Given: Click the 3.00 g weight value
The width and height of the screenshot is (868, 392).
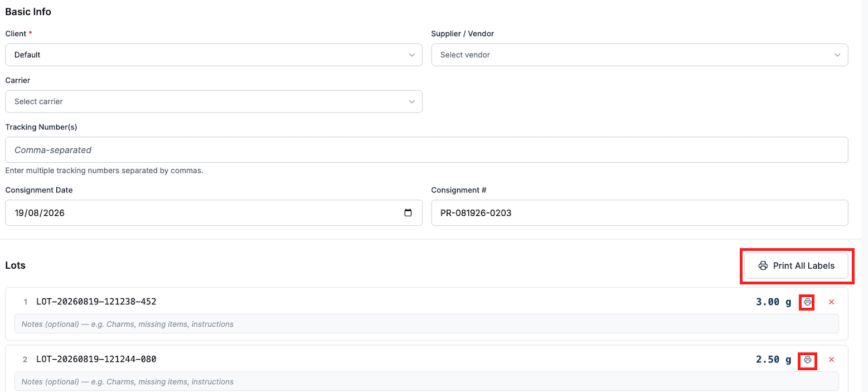Looking at the screenshot, I should pyautogui.click(x=773, y=302).
